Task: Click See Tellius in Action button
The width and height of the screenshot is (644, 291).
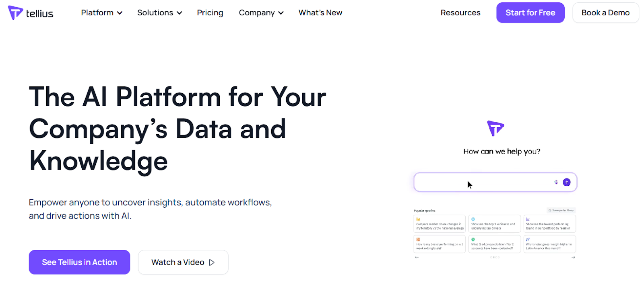Action: click(79, 262)
